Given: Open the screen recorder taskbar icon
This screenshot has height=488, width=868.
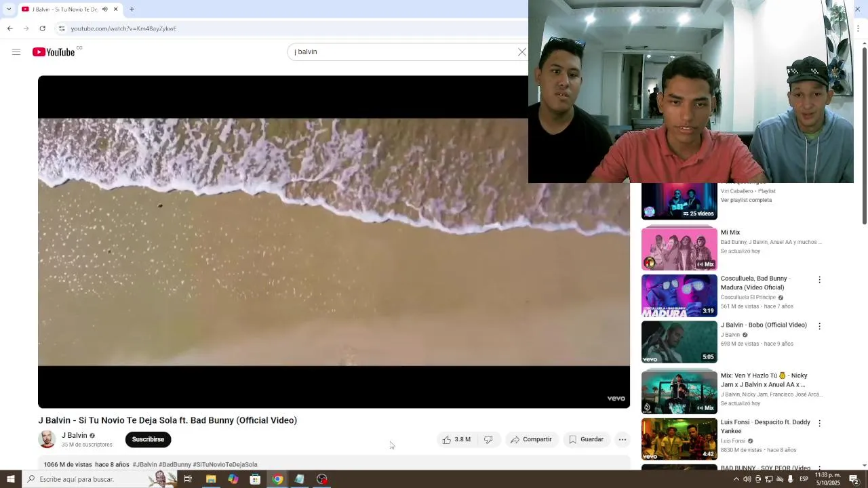Looking at the screenshot, I should 322,479.
